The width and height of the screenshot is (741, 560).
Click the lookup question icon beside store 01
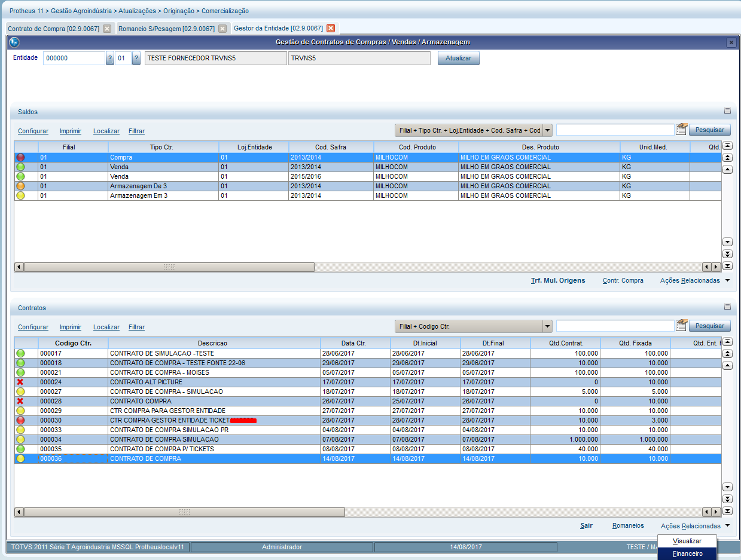pos(136,58)
